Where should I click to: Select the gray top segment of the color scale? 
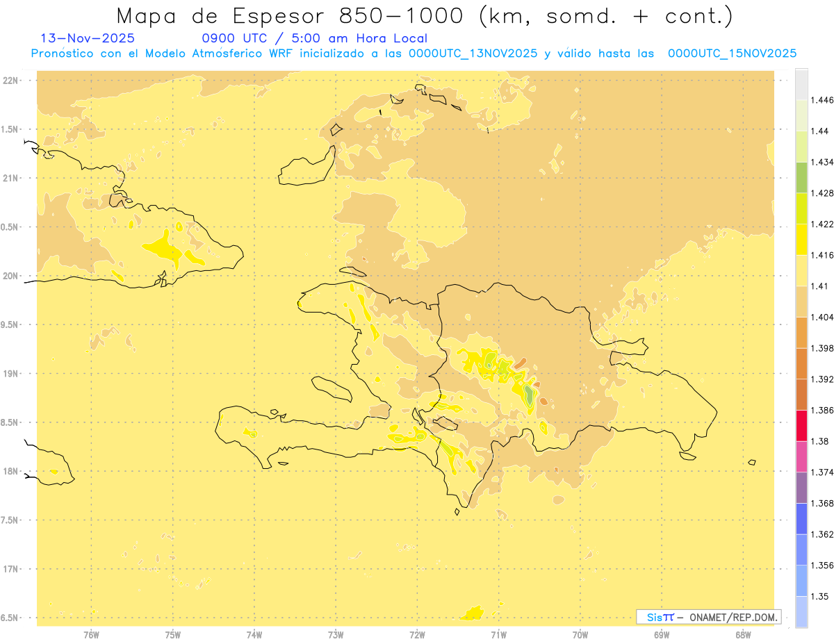tap(801, 84)
